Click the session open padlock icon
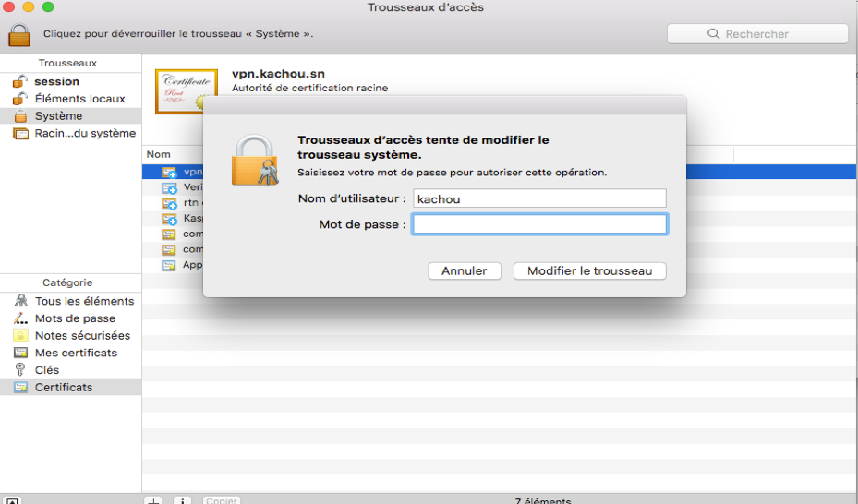The image size is (858, 504). (x=19, y=81)
